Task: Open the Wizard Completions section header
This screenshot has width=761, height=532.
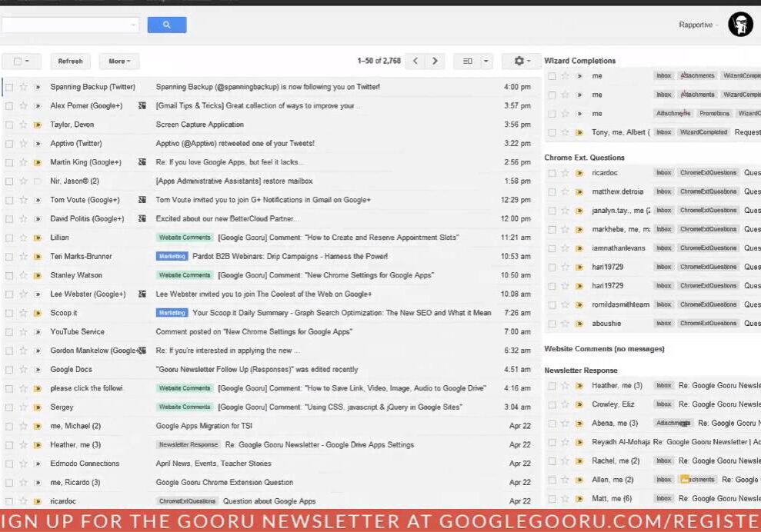Action: [x=579, y=61]
